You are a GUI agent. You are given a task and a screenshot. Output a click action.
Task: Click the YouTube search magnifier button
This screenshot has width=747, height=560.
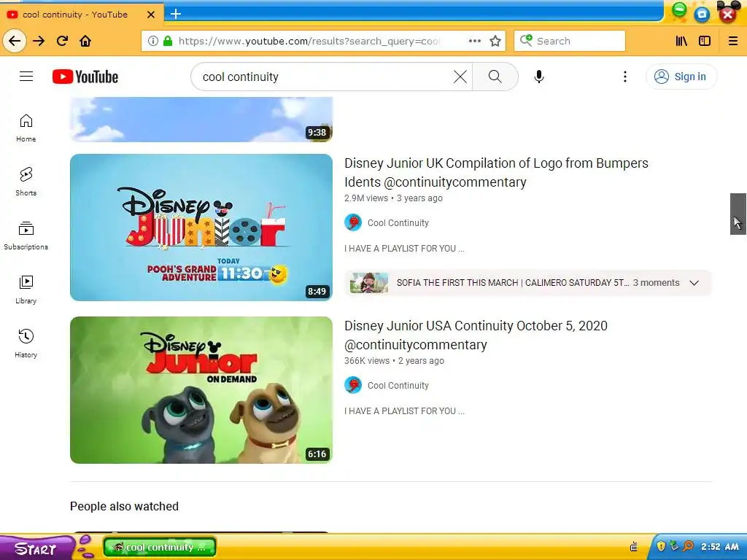tap(495, 76)
